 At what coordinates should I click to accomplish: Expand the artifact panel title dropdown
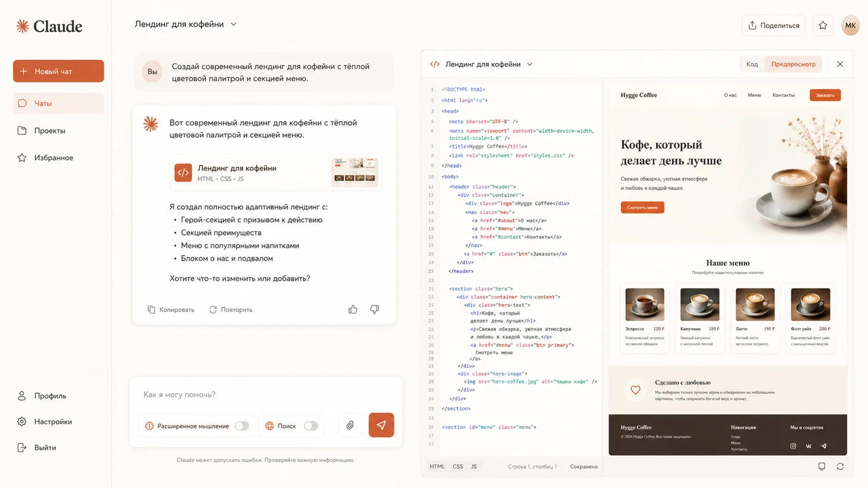[529, 64]
